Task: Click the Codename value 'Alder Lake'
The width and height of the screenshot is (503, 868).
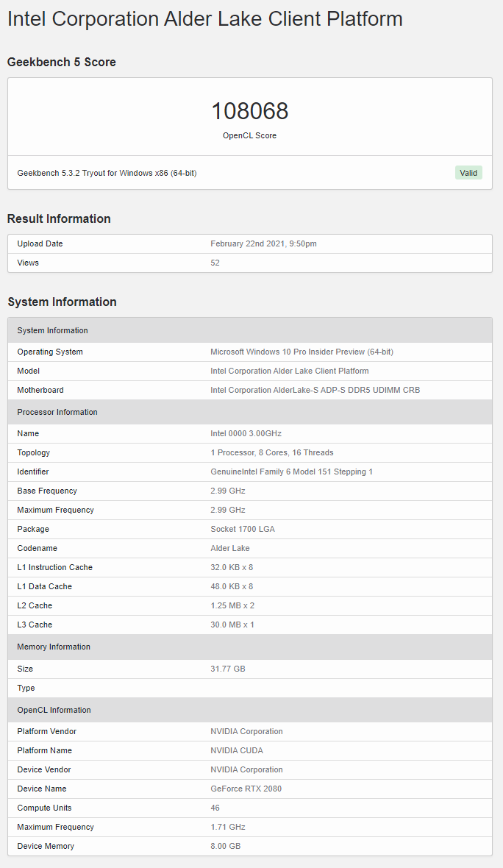Action: (229, 548)
